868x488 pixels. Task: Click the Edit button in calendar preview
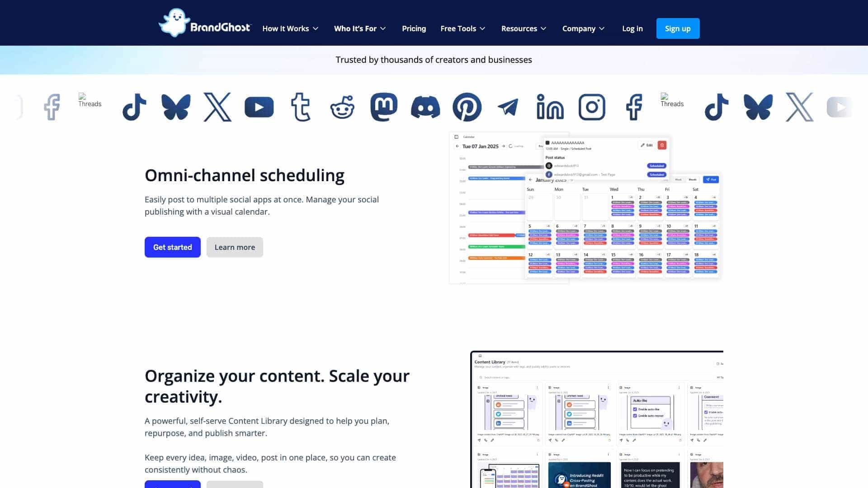pyautogui.click(x=646, y=145)
